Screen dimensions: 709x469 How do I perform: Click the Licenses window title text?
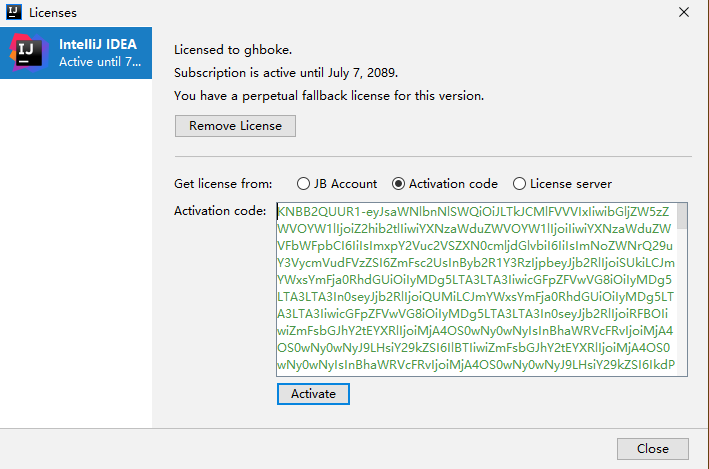click(x=53, y=13)
